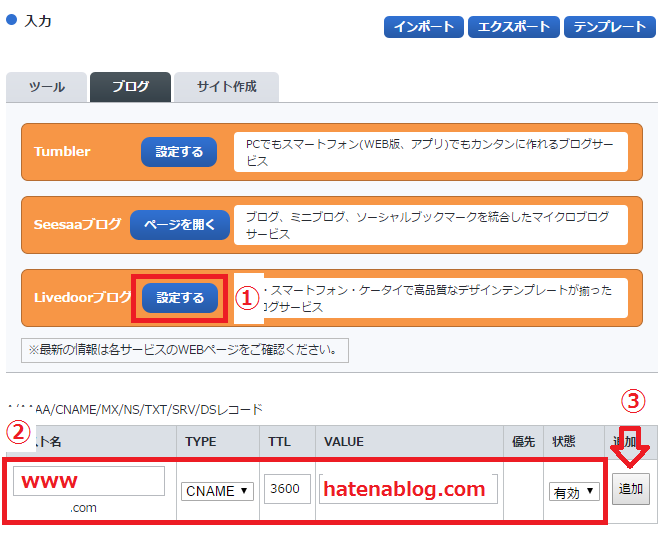Viewport: 667px width, 547px height.
Task: Click 設定する for Tumbler
Action: tap(179, 152)
